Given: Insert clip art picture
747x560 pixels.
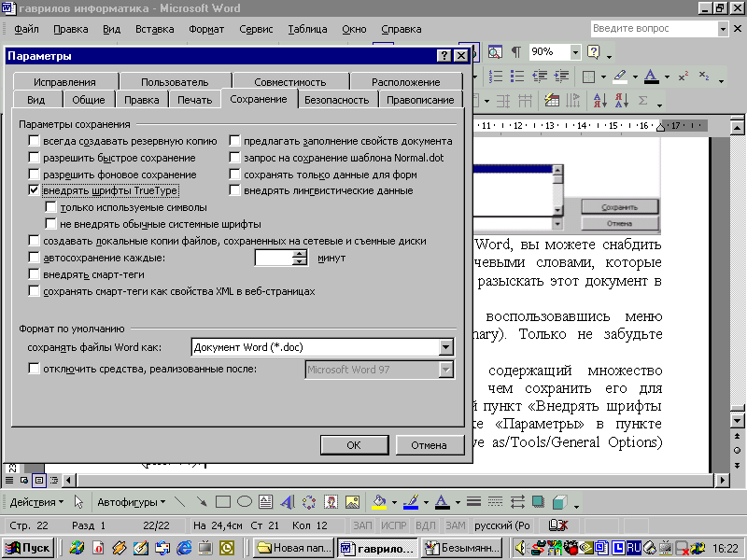Looking at the screenshot, I should pyautogui.click(x=331, y=502).
